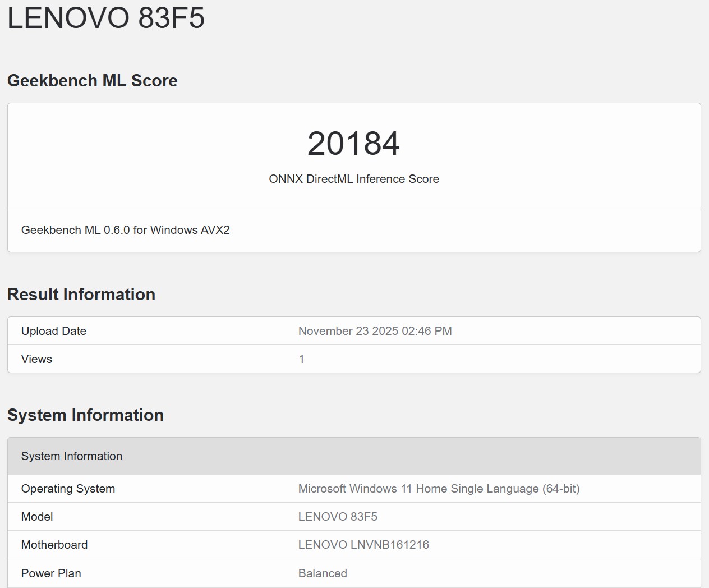Image resolution: width=709 pixels, height=588 pixels.
Task: Click the Balanced power plan value
Action: point(323,573)
